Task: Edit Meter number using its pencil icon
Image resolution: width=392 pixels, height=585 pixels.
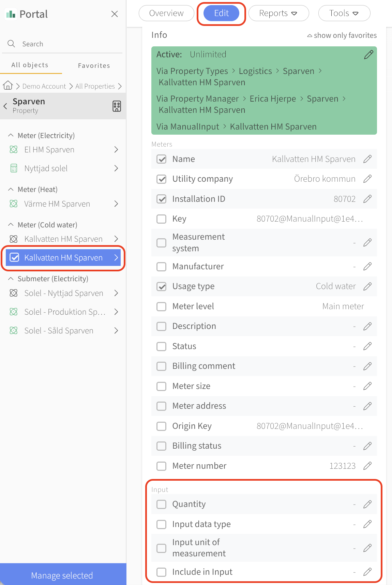Action: (367, 466)
